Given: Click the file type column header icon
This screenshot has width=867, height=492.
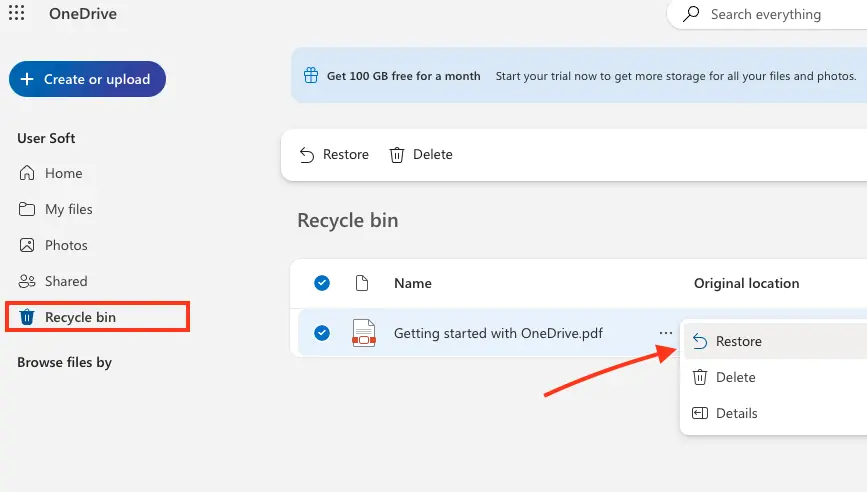Looking at the screenshot, I should (x=363, y=283).
